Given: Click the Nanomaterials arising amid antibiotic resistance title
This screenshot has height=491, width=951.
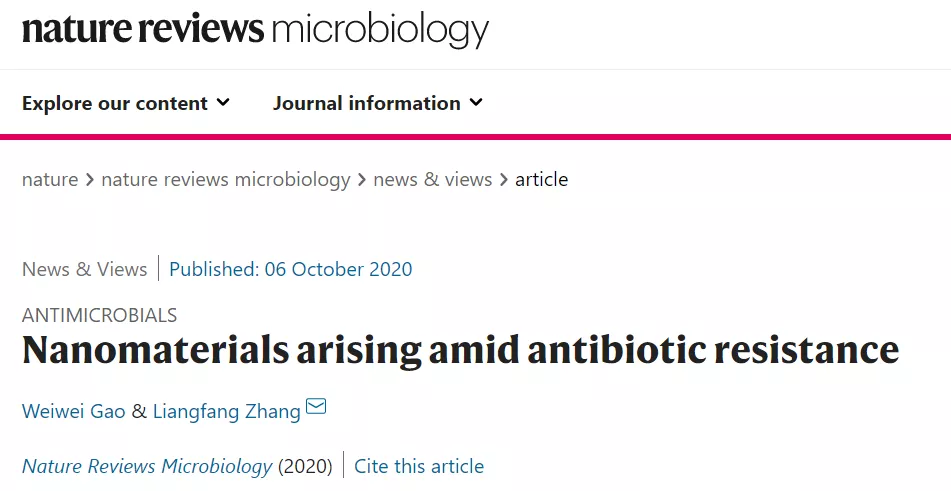Looking at the screenshot, I should pyautogui.click(x=460, y=350).
